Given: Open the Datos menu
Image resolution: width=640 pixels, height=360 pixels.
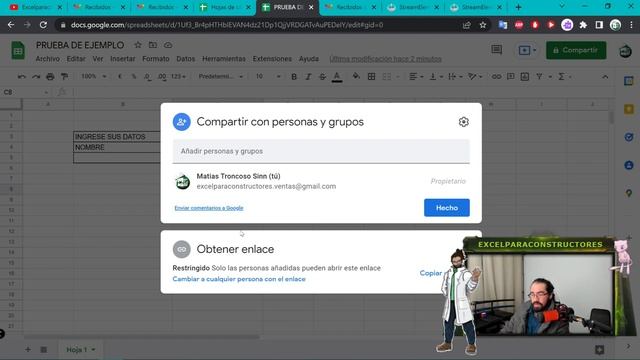Looking at the screenshot, I should tap(185, 59).
